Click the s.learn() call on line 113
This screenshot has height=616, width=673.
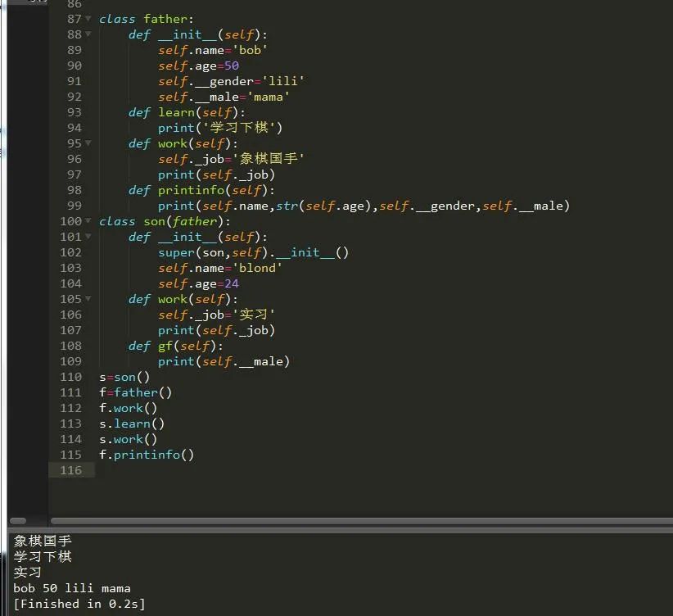pos(132,423)
